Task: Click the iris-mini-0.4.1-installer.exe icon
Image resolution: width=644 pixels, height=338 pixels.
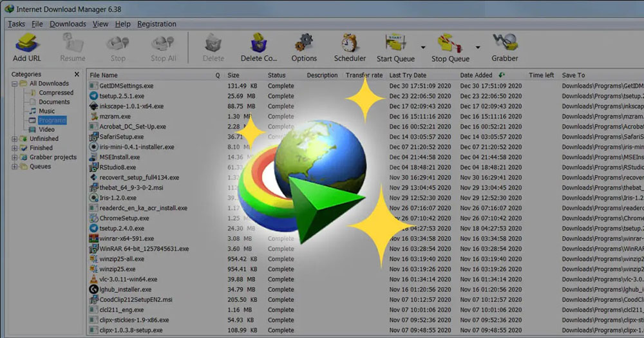Action: pyautogui.click(x=93, y=147)
